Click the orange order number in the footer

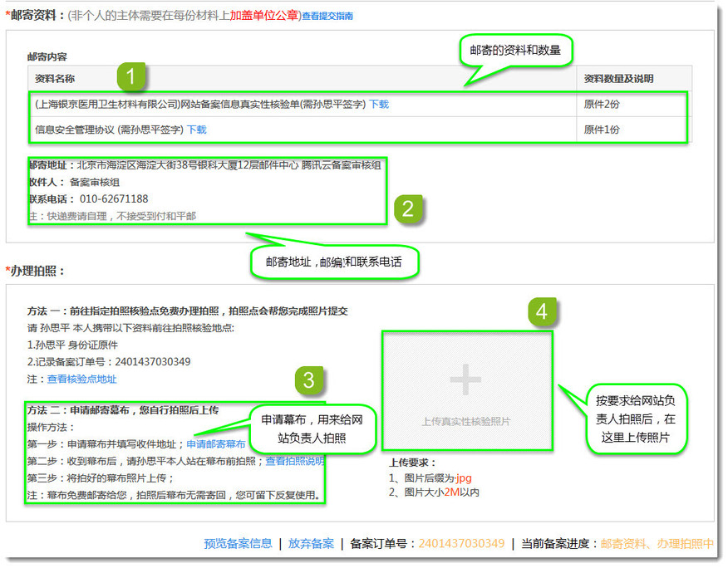coord(460,544)
